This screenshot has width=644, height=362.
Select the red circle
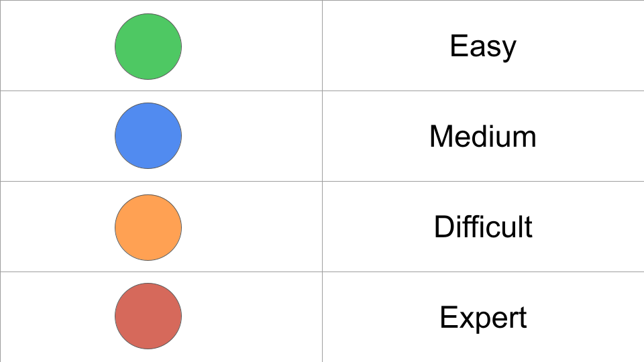pos(148,316)
